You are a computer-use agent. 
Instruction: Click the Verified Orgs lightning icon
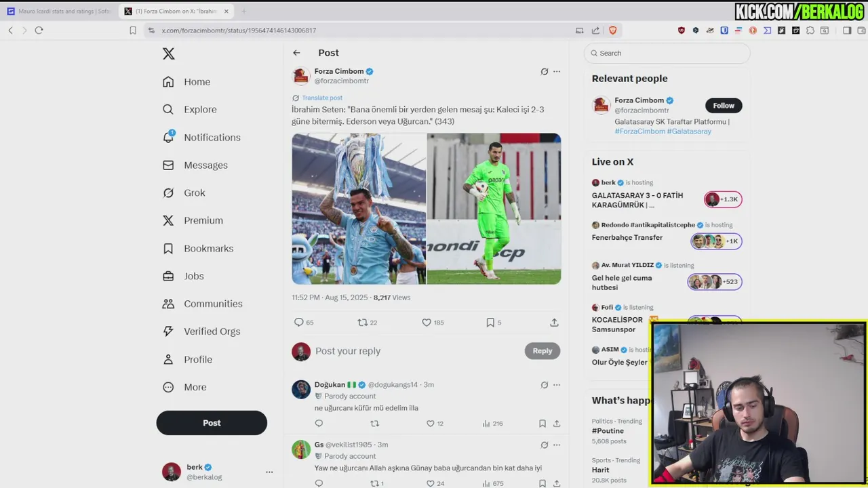point(168,331)
